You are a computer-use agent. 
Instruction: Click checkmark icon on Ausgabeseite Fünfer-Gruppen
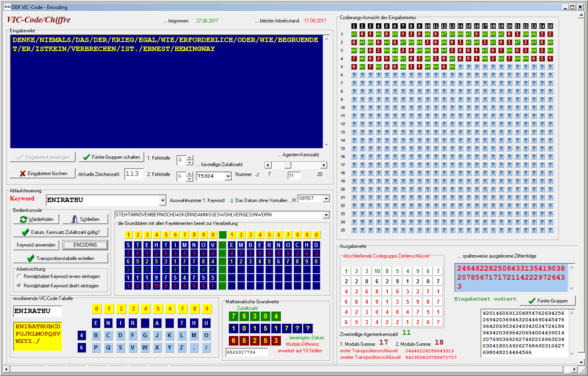tap(532, 301)
